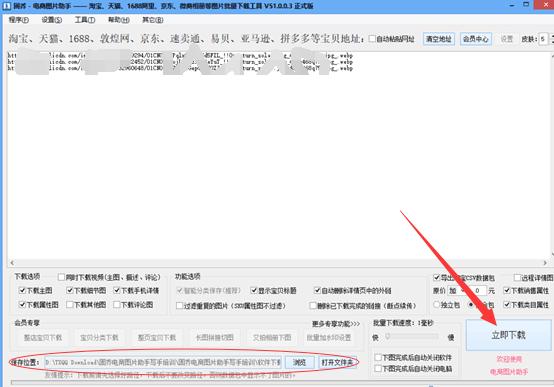Click the 清空地址 button

(x=438, y=39)
